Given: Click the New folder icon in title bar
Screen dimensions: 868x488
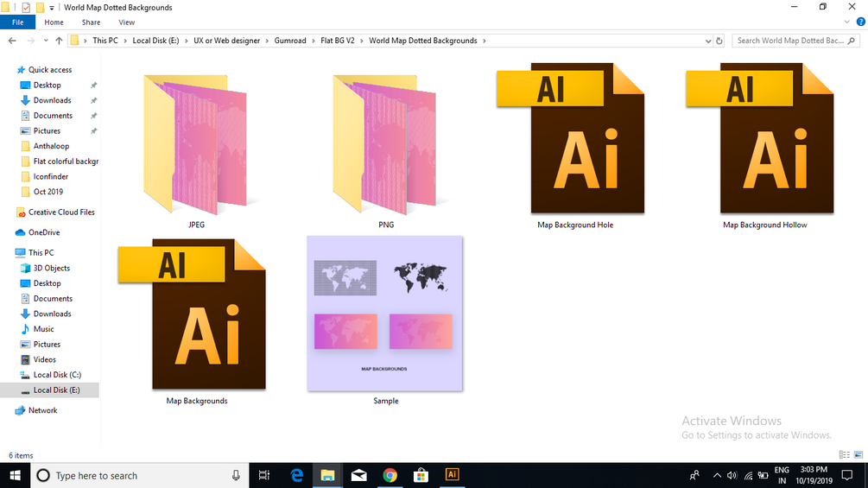Looking at the screenshot, I should tap(40, 8).
